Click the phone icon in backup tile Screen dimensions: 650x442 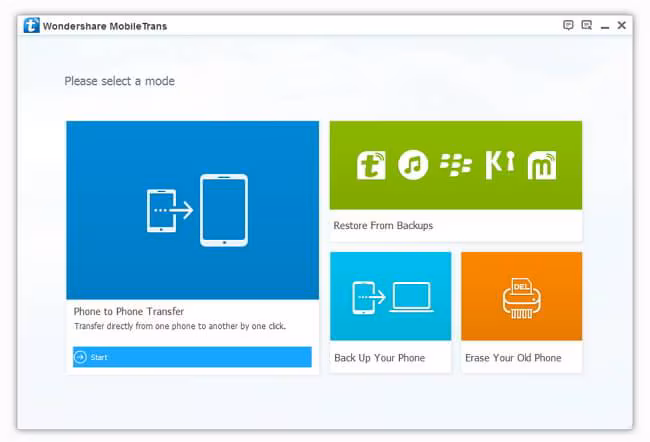[364, 298]
